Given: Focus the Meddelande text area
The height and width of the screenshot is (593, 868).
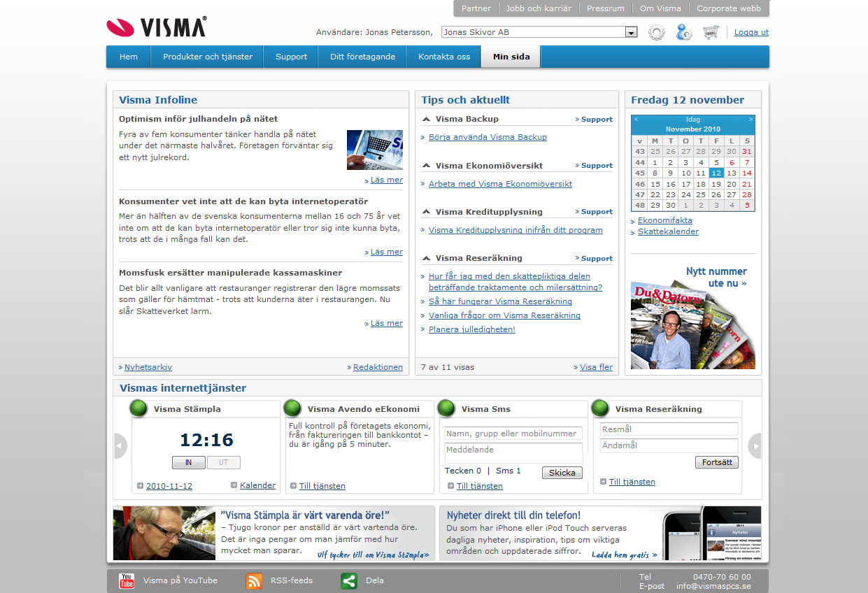Looking at the screenshot, I should click(513, 452).
